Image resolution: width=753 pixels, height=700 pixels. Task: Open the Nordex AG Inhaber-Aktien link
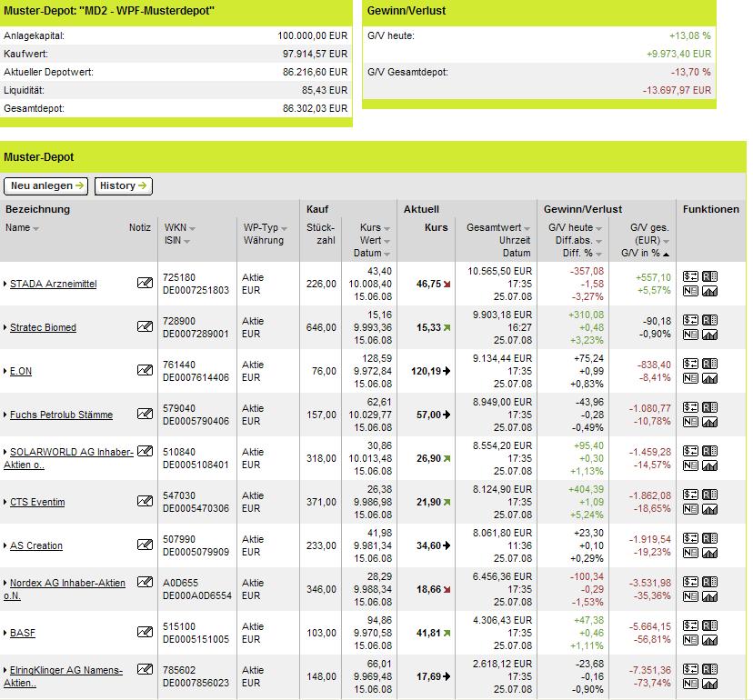65,589
